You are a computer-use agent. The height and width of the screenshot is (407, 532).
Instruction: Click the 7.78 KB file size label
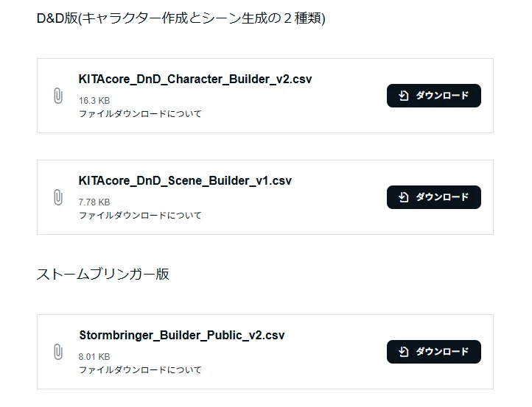(94, 202)
